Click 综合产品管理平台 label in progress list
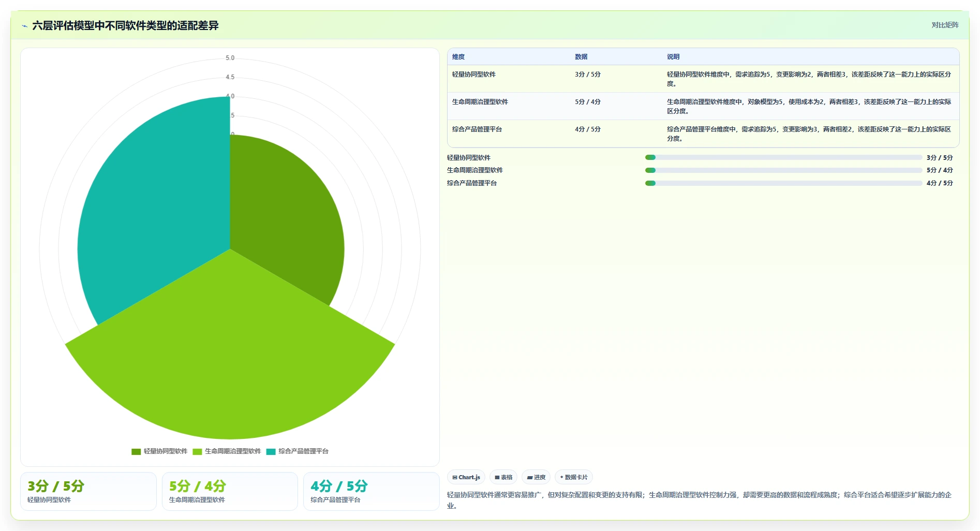 tap(472, 183)
